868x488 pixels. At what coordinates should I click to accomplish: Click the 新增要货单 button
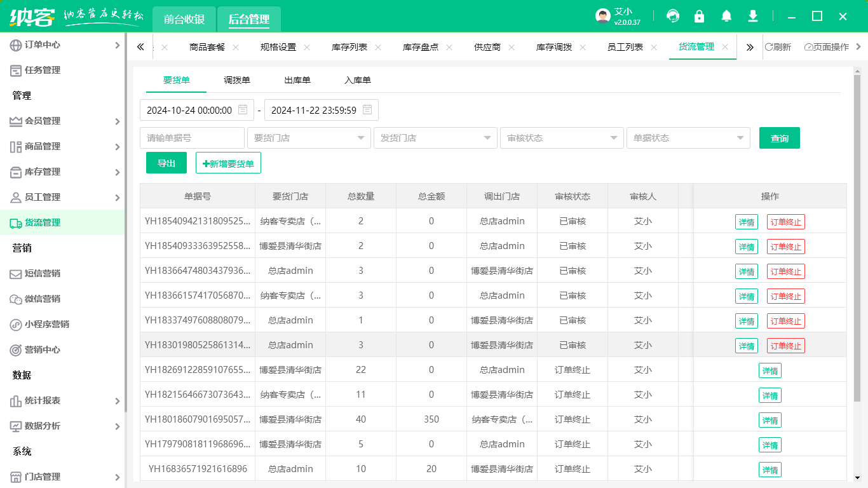click(228, 163)
